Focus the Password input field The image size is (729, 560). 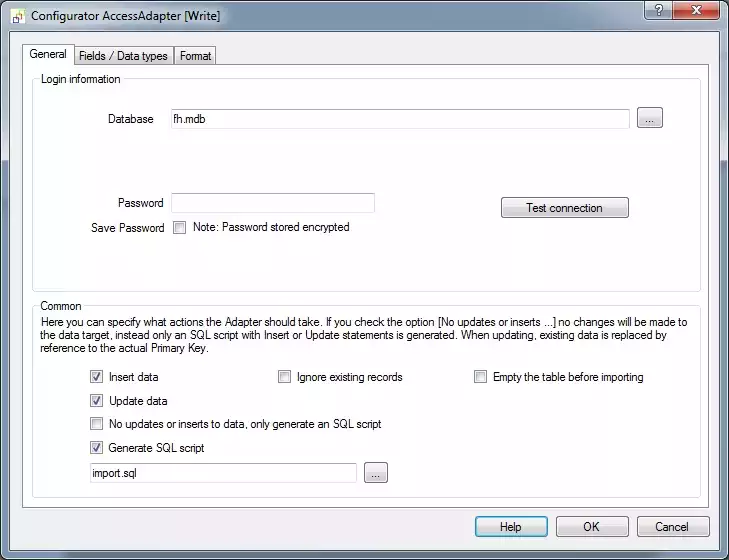click(272, 203)
